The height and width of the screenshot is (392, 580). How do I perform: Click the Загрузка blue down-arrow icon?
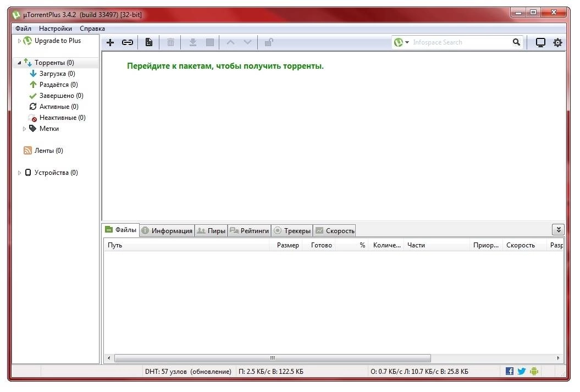pos(33,73)
